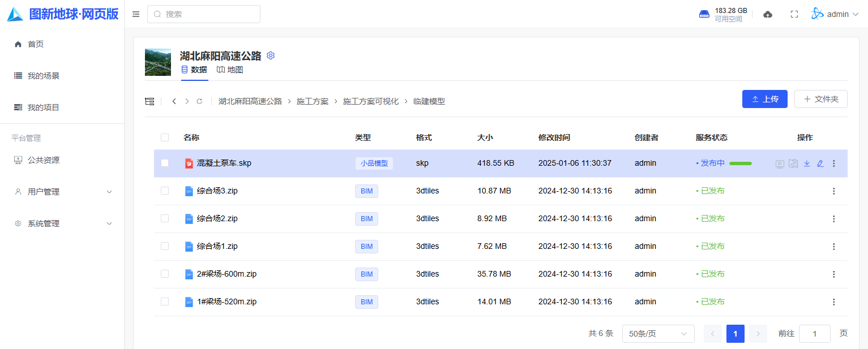Image resolution: width=868 pixels, height=349 pixels.
Task: Click the file name 2#梁场-600m.zip
Action: point(227,274)
